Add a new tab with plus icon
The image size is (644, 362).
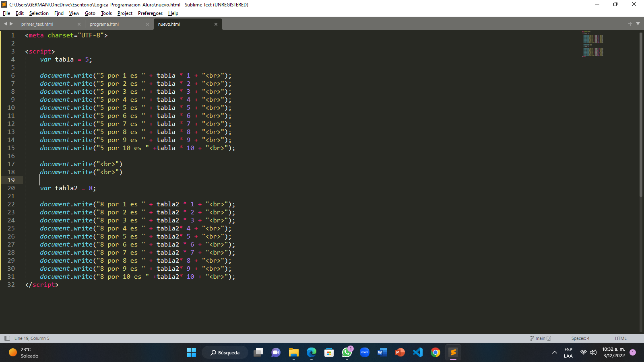pos(630,24)
